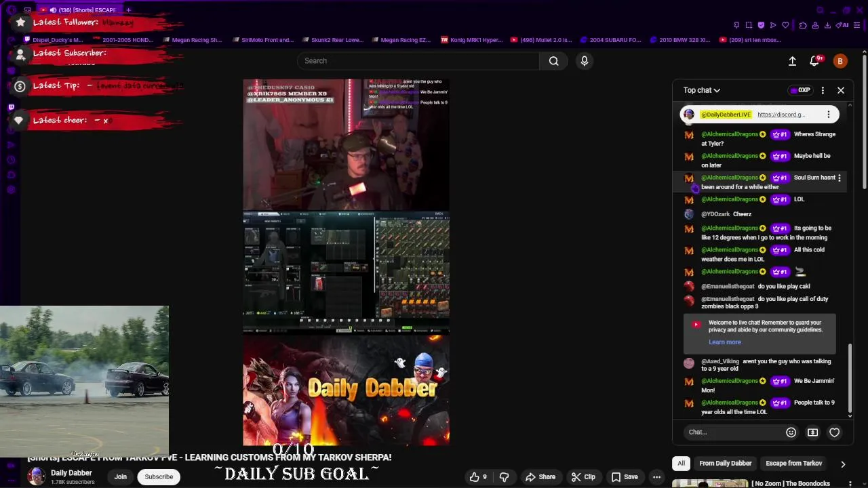Image resolution: width=868 pixels, height=488 pixels.
Task: Open the 0XP channel points badge
Action: click(800, 90)
